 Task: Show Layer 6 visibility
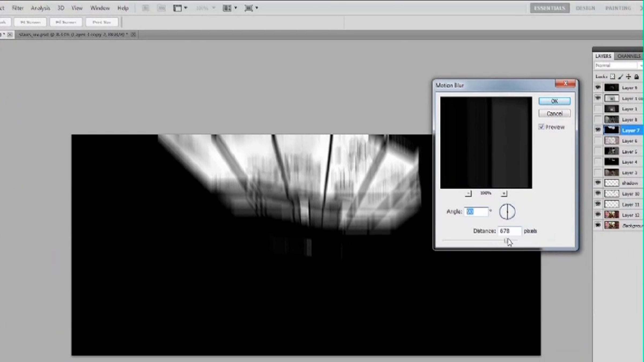coord(598,141)
